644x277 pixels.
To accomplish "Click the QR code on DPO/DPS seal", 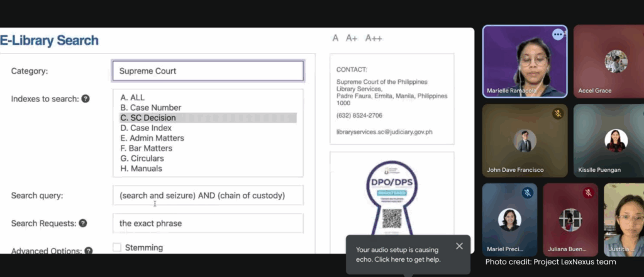I will click(392, 218).
